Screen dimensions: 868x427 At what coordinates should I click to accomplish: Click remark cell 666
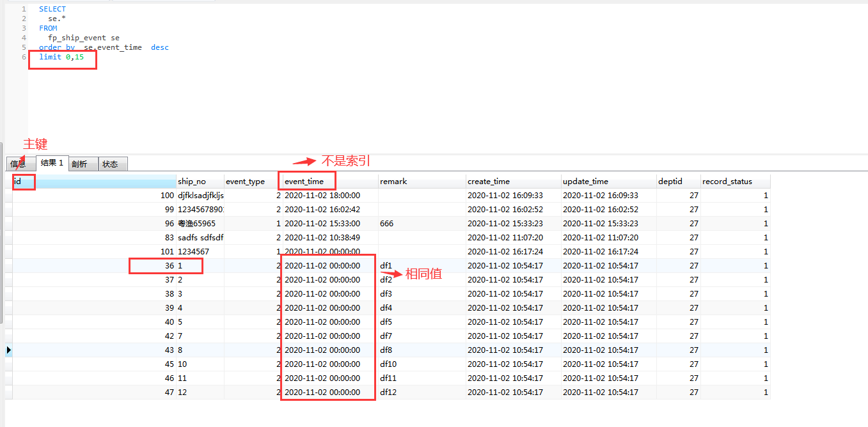pos(422,224)
